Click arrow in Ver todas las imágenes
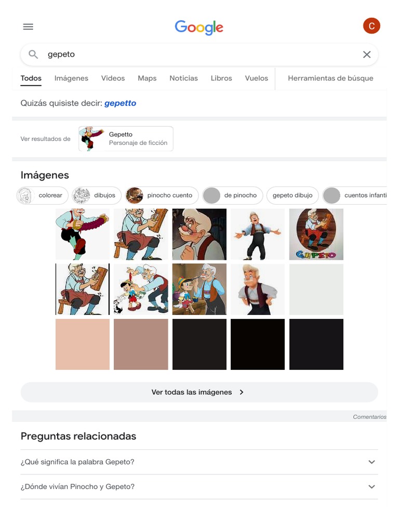 point(242,392)
